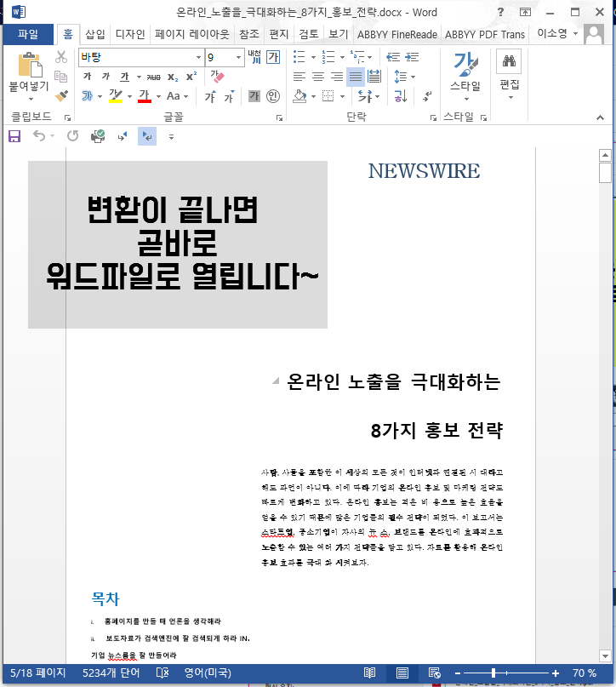Click the right-to-left direction icon in quick access toolbar
The width and height of the screenshot is (616, 687).
123,136
